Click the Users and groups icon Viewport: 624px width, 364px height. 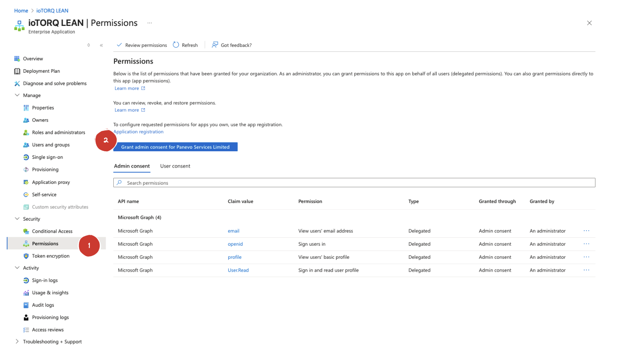[x=26, y=145]
